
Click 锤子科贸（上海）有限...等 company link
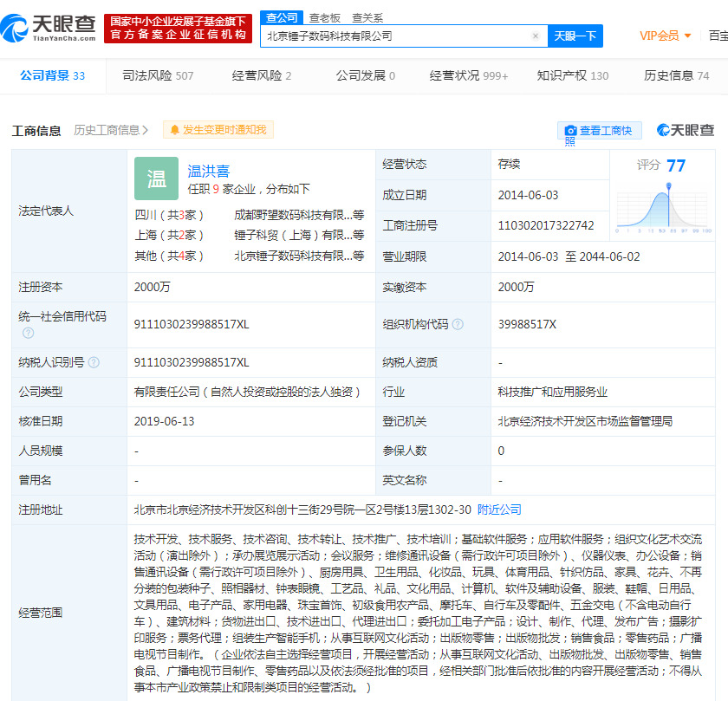[299, 236]
